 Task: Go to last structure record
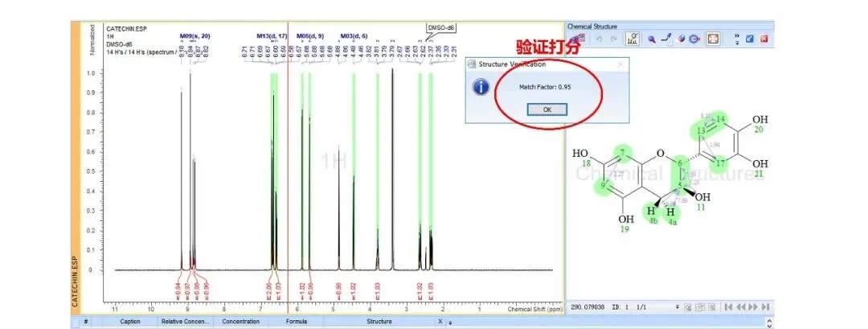click(x=765, y=306)
